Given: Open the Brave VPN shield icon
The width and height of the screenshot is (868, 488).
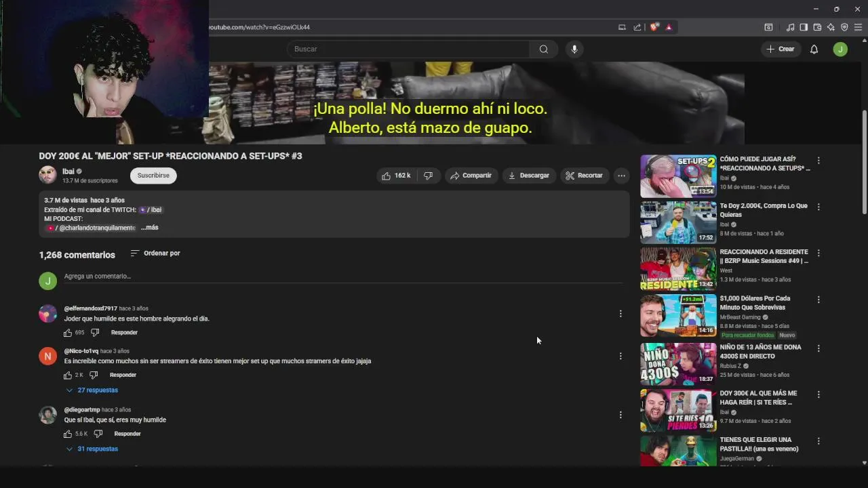Looking at the screenshot, I should (x=844, y=27).
